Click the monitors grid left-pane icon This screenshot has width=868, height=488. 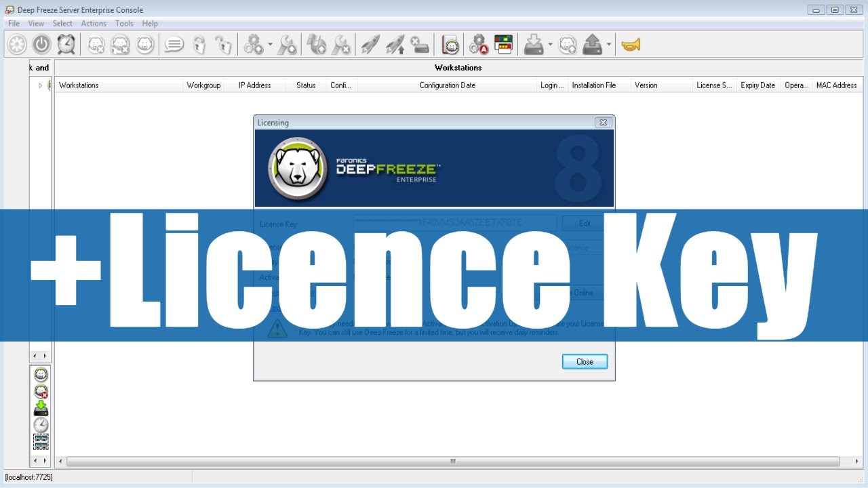click(41, 442)
